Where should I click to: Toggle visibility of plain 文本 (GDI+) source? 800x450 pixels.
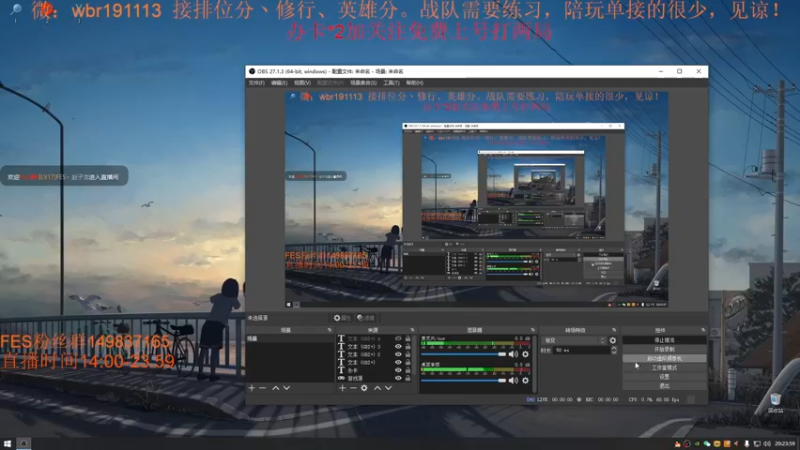coord(398,362)
